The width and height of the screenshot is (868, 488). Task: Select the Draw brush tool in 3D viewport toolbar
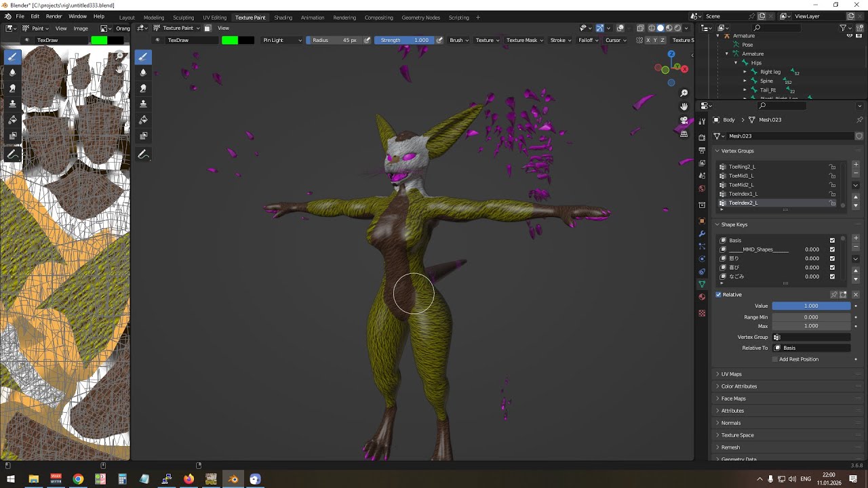143,57
